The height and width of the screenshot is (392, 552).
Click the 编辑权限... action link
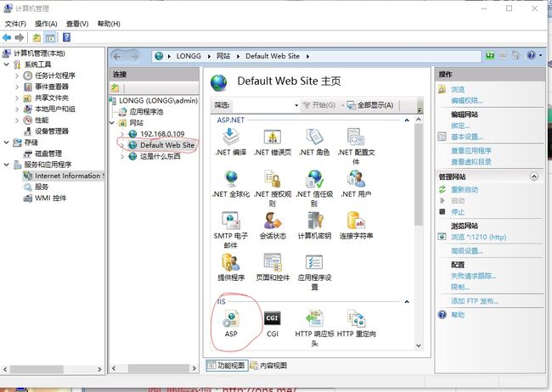pos(467,101)
